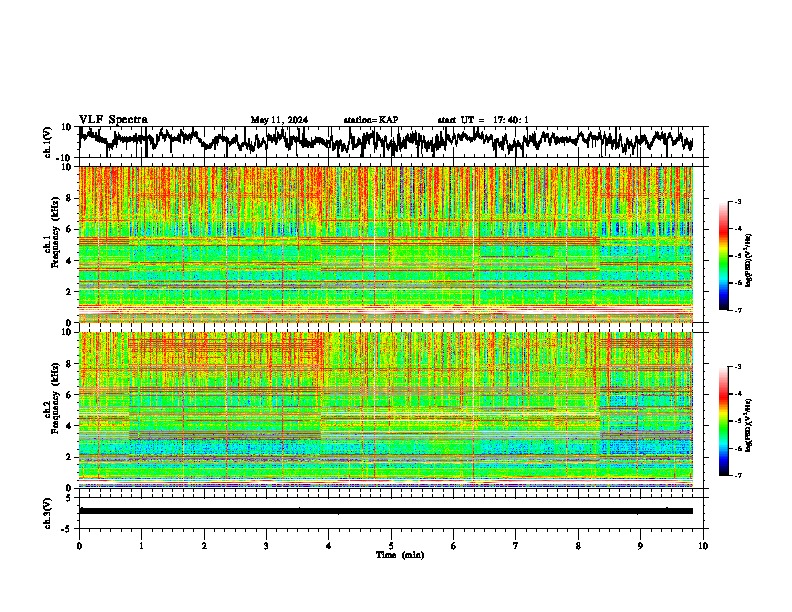Click the "station=KAP" header label
This screenshot has height=612, width=792.
point(371,120)
